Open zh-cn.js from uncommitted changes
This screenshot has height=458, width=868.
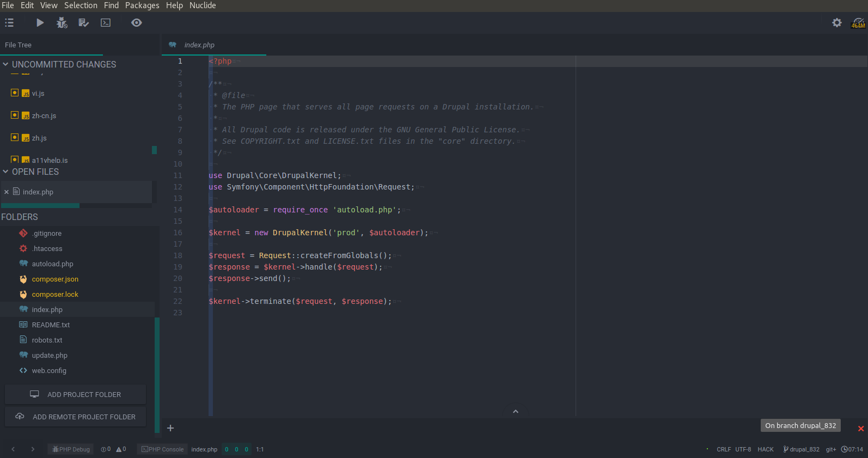pos(44,116)
